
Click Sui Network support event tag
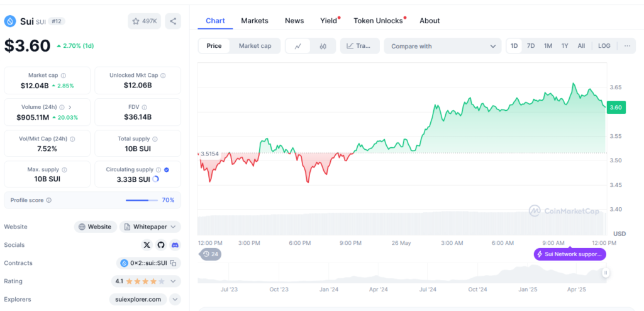tap(570, 254)
